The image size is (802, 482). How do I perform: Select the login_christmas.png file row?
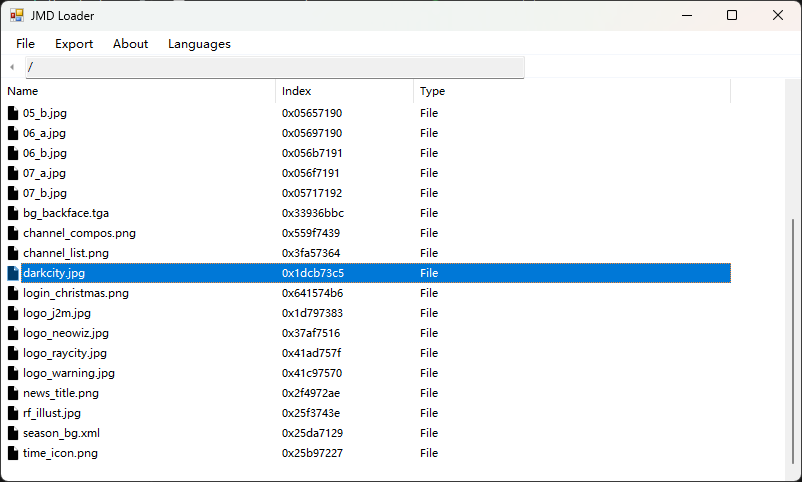point(369,293)
